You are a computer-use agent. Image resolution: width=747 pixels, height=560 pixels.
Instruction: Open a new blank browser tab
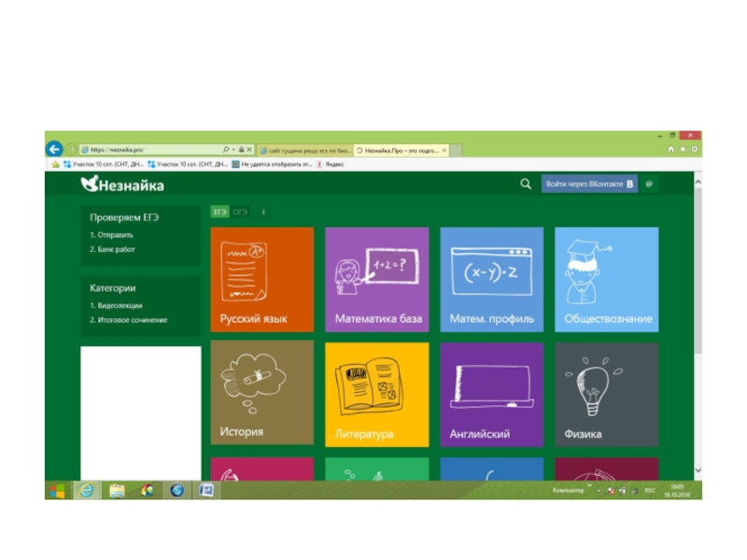[x=456, y=150]
